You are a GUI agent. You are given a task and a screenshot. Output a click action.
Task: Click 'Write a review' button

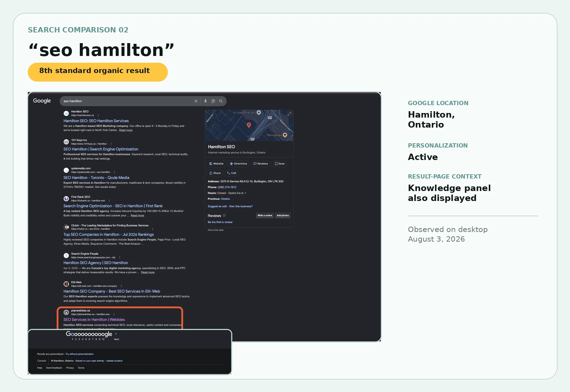tap(265, 216)
